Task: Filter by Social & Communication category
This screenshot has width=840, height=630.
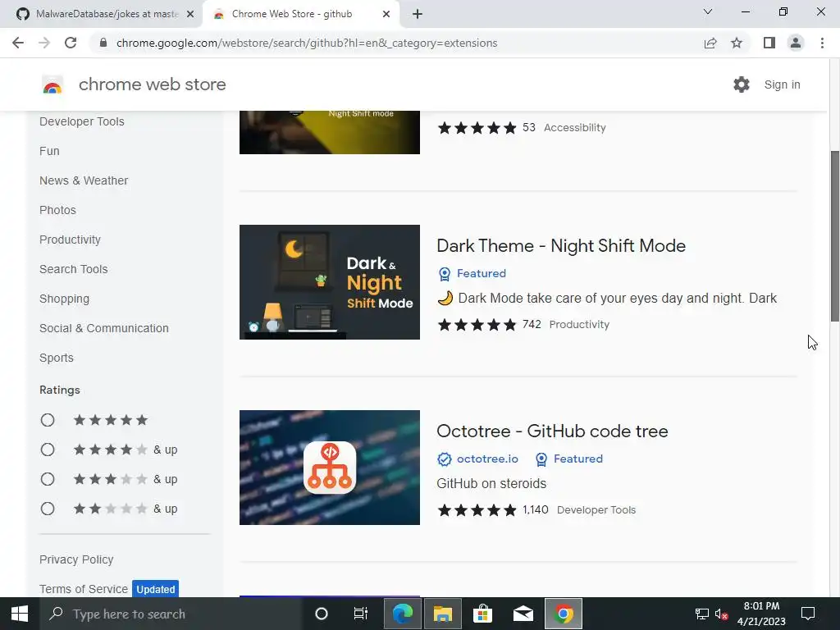Action: [x=104, y=328]
